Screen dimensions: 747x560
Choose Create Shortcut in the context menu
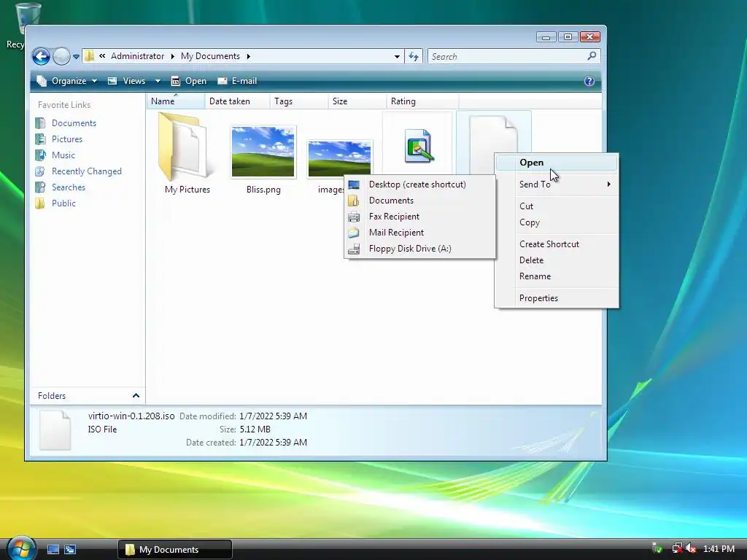pos(557,244)
